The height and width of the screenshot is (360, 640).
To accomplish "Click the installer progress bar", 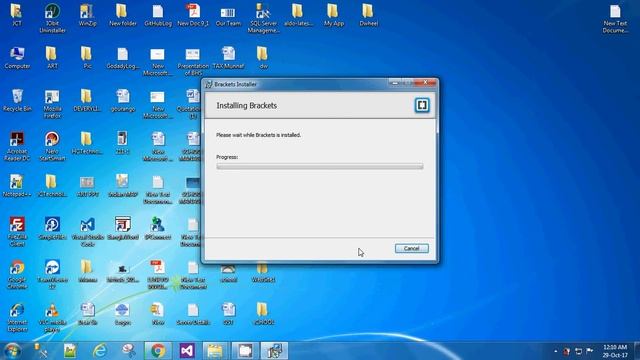I will tap(320, 167).
